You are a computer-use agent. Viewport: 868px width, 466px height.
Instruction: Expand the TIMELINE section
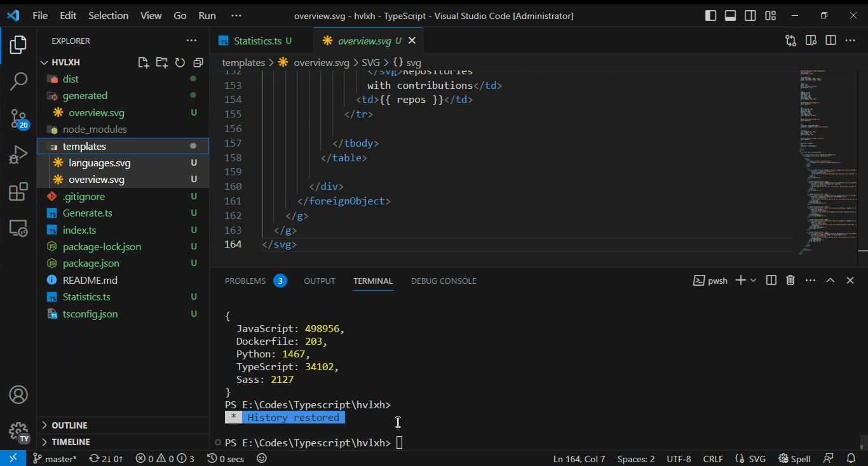123,442
